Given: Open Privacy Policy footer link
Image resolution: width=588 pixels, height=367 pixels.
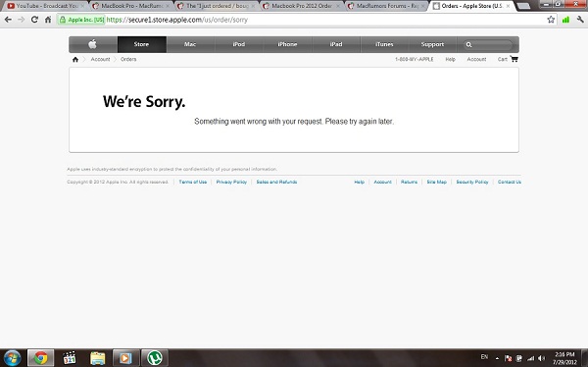Looking at the screenshot, I should point(231,182).
